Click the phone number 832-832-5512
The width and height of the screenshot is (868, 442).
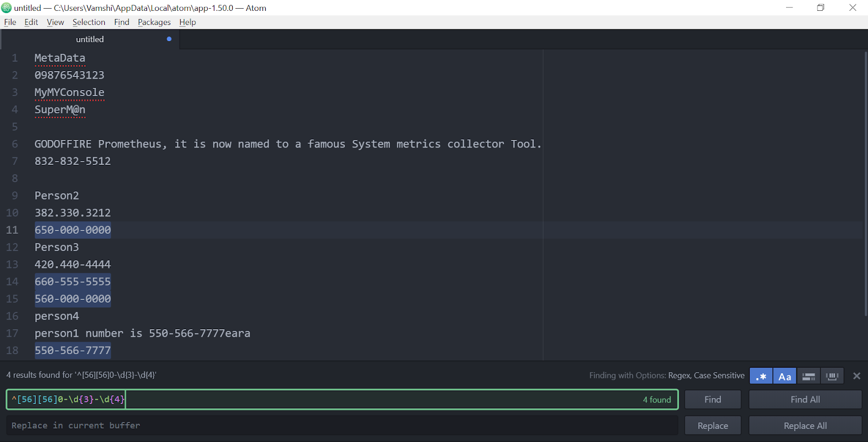[73, 161]
